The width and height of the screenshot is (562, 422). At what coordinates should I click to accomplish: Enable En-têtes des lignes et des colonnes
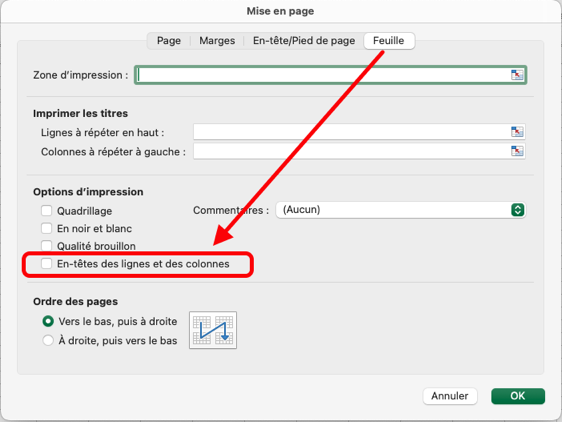(46, 264)
